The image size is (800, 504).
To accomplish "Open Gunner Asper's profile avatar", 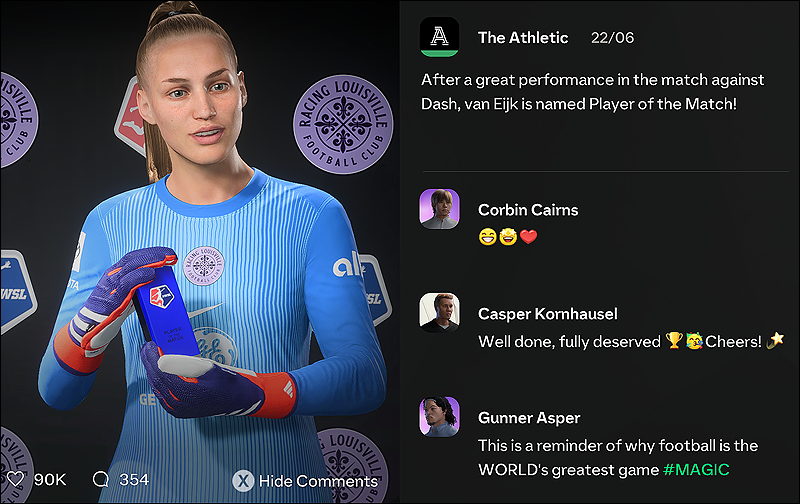I will [x=439, y=416].
